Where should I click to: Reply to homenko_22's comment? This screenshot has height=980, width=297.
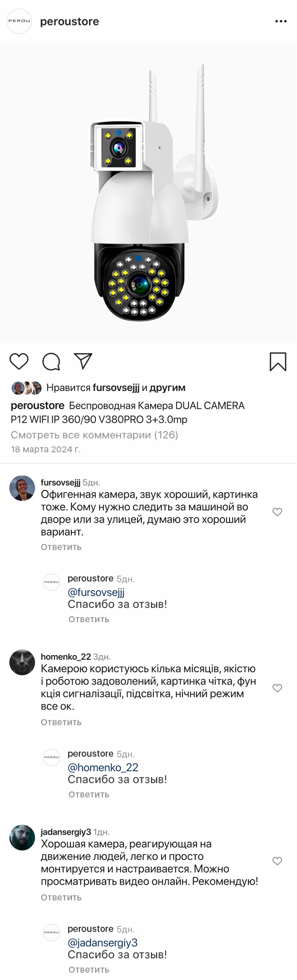click(61, 722)
